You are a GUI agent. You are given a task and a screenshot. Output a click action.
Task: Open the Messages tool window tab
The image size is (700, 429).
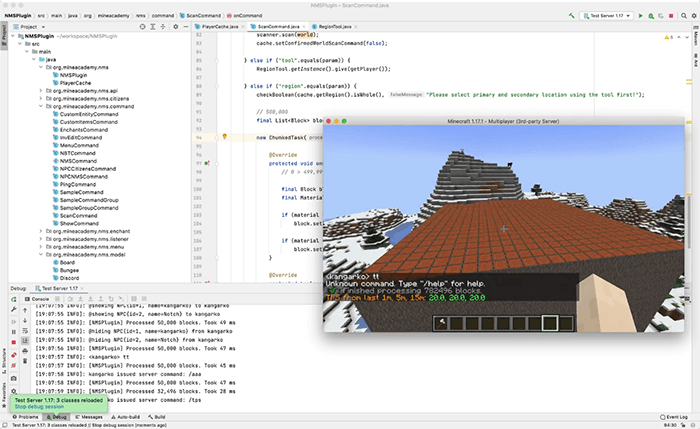click(x=89, y=417)
